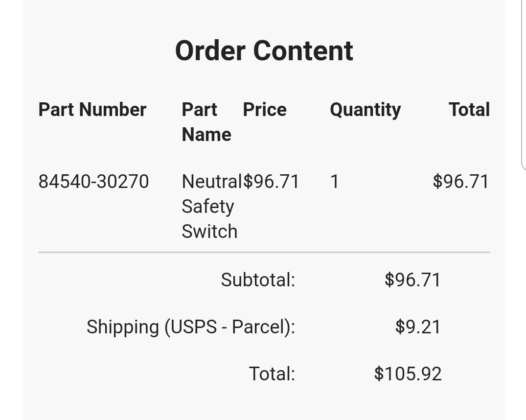The height and width of the screenshot is (420, 526).
Task: Click the Total column header
Action: coord(469,110)
